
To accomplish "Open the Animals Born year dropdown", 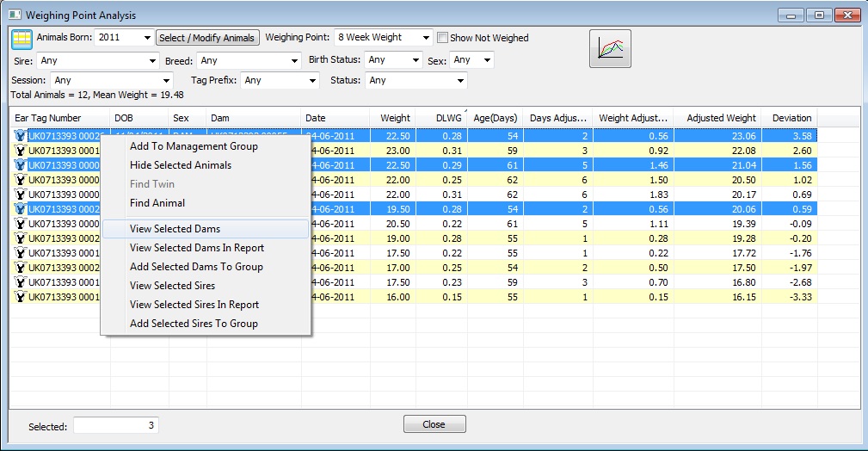I will (147, 38).
